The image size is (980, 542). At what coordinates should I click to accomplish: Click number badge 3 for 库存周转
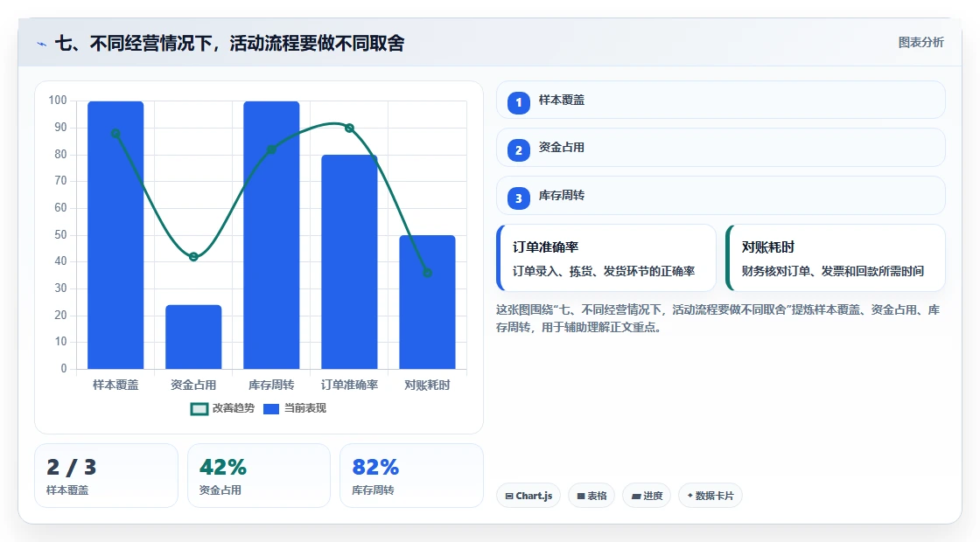click(518, 198)
